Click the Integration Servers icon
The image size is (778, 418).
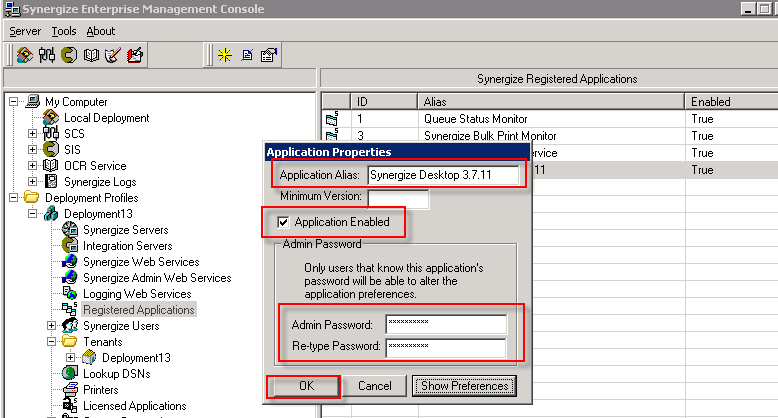(x=70, y=245)
